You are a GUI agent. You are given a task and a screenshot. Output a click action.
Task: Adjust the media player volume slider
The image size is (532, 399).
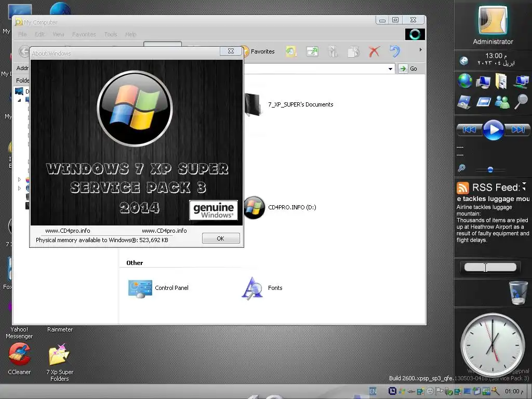coord(490,170)
